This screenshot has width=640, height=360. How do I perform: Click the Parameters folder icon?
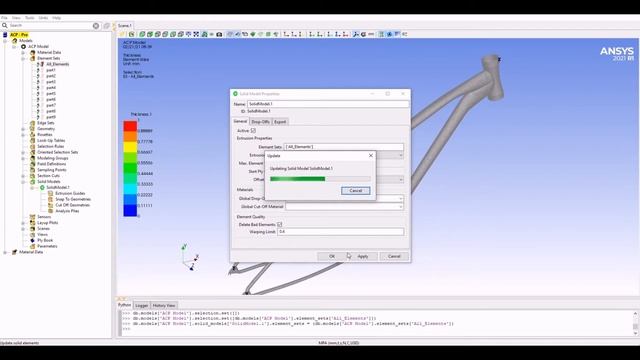point(33,246)
